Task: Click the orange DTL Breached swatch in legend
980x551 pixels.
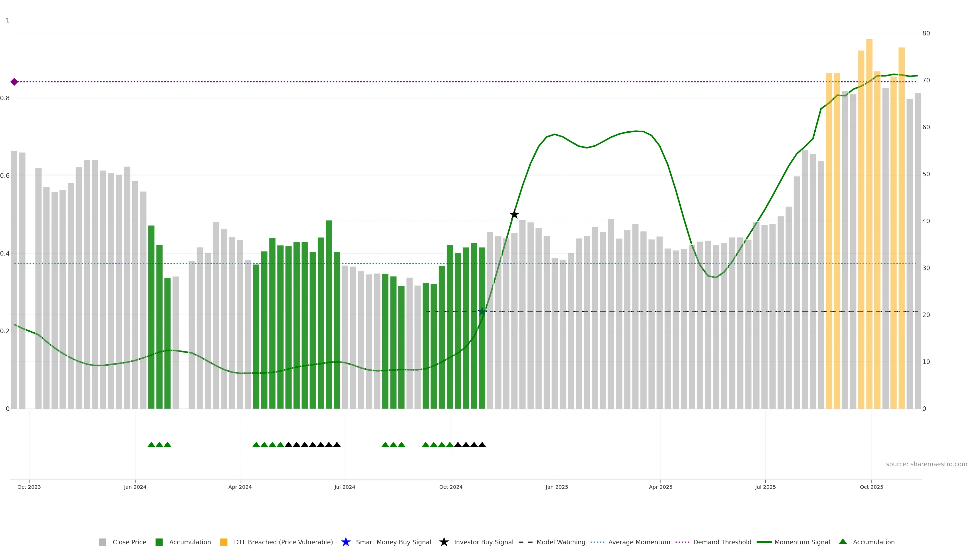Action: click(224, 542)
